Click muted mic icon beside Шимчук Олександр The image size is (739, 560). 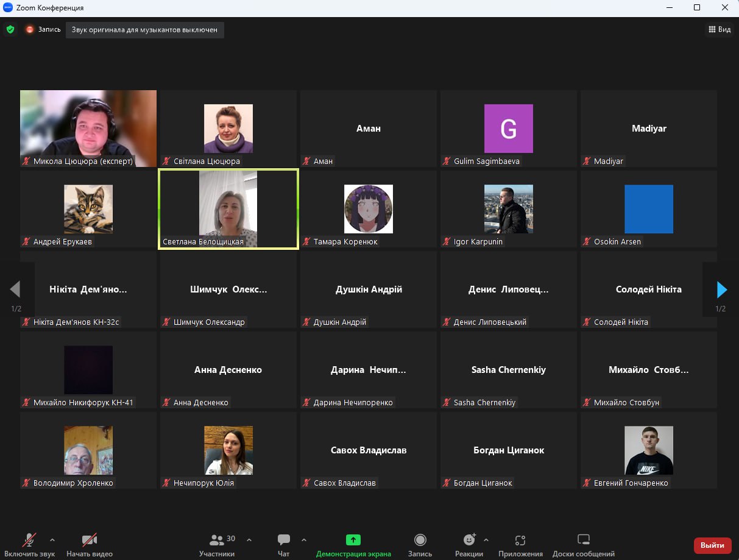(167, 322)
